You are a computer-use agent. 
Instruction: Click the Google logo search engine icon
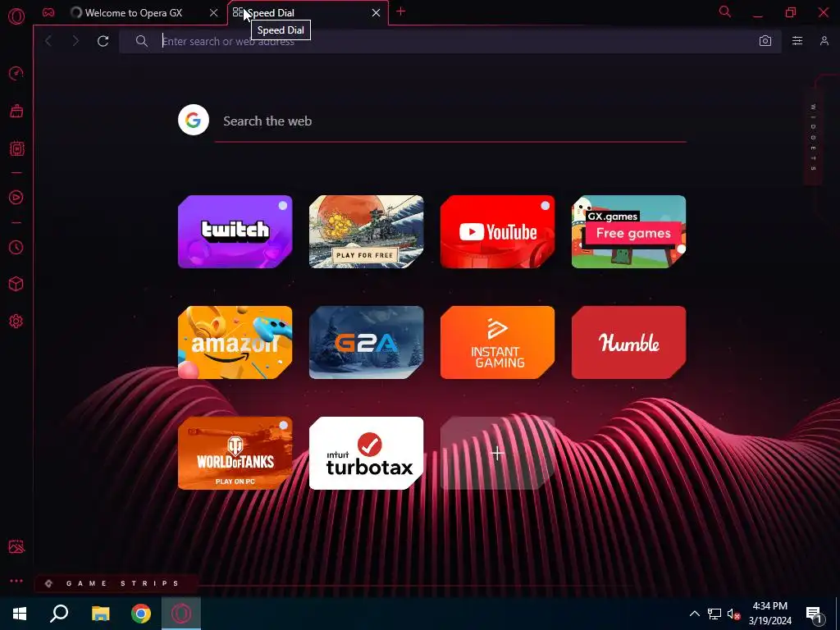coord(194,120)
